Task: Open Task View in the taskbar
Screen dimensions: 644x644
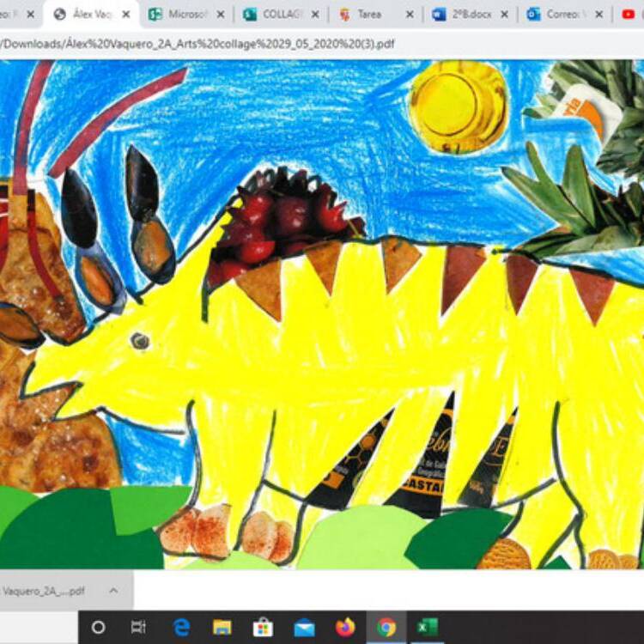Action: (x=138, y=627)
